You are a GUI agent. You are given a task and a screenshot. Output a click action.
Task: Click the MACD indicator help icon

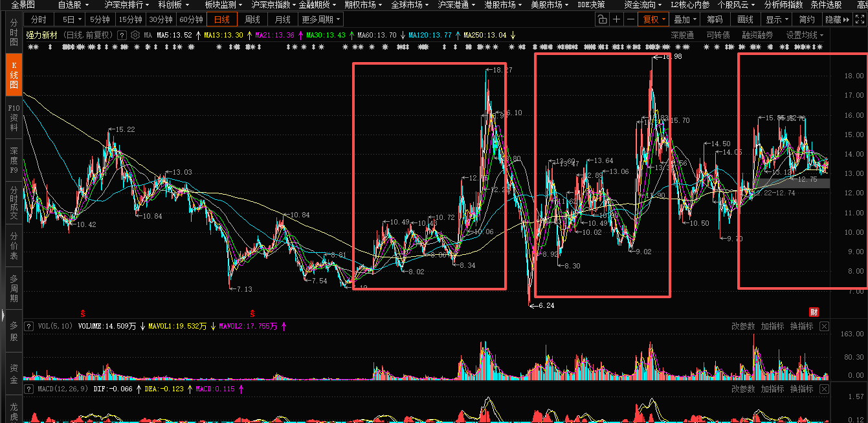click(x=28, y=389)
